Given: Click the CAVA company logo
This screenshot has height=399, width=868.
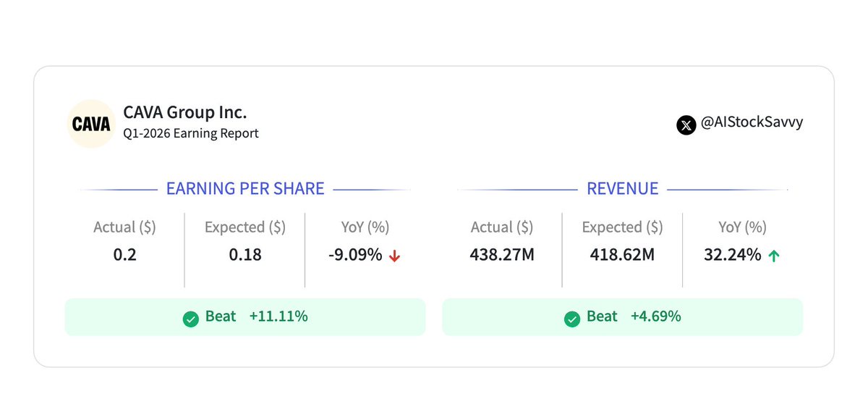Looking at the screenshot, I should [90, 124].
